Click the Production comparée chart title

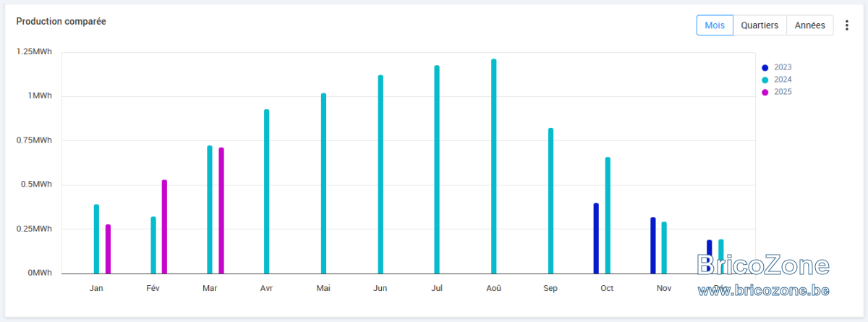point(61,22)
